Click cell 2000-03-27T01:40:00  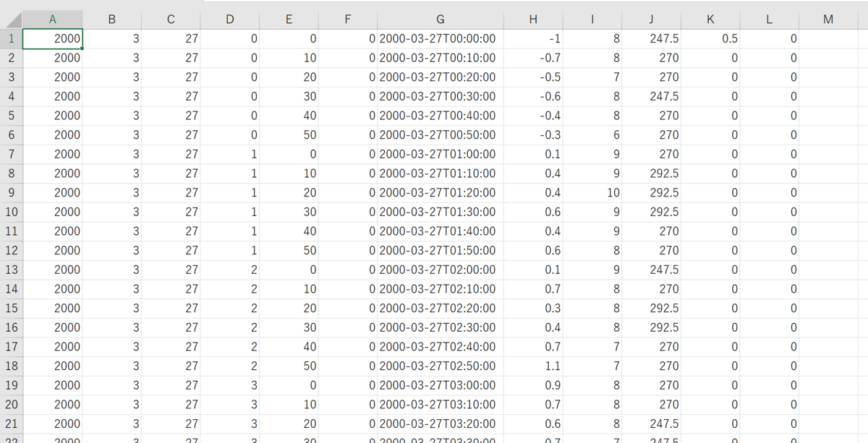click(x=441, y=231)
